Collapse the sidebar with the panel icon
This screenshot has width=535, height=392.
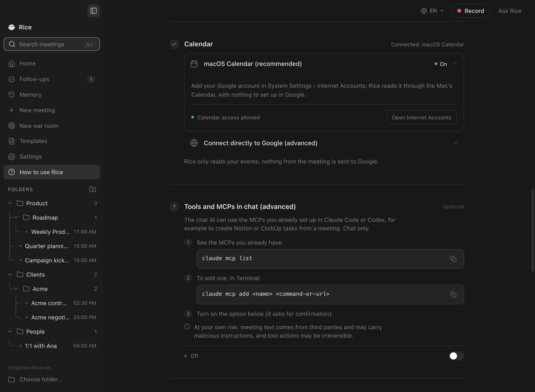click(94, 11)
